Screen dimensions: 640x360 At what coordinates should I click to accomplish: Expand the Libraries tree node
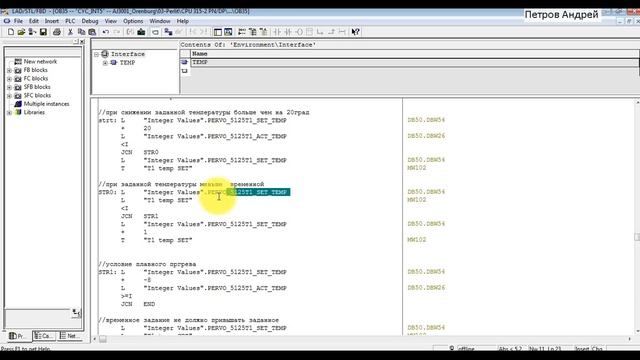pyautogui.click(x=9, y=113)
